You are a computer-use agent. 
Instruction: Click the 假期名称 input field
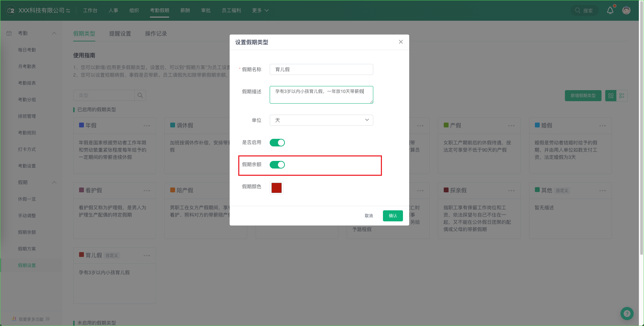(x=321, y=69)
